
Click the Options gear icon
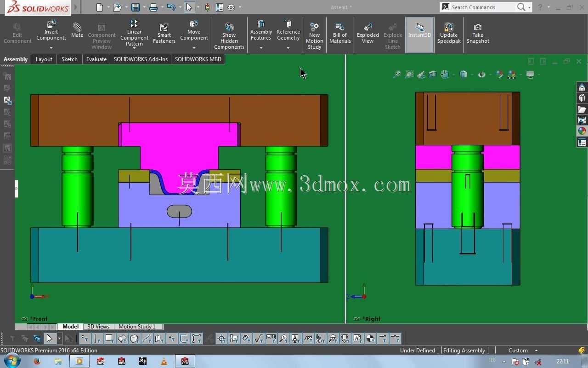click(x=231, y=7)
